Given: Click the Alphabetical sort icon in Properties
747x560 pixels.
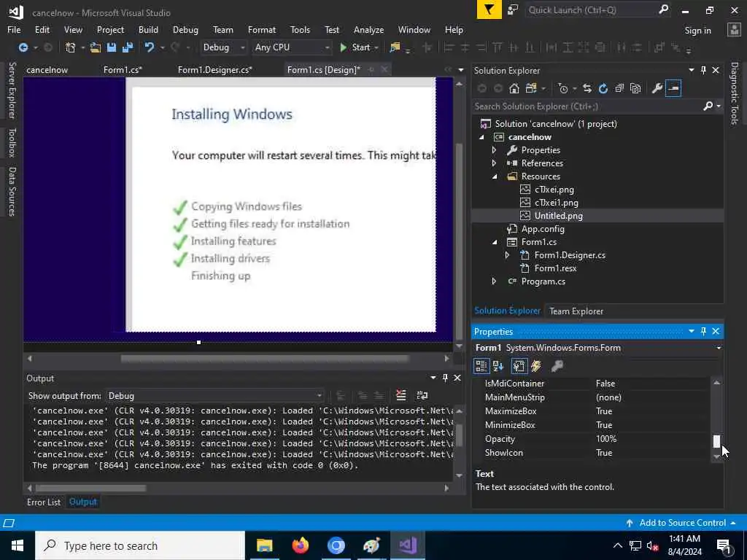Looking at the screenshot, I should [498, 366].
